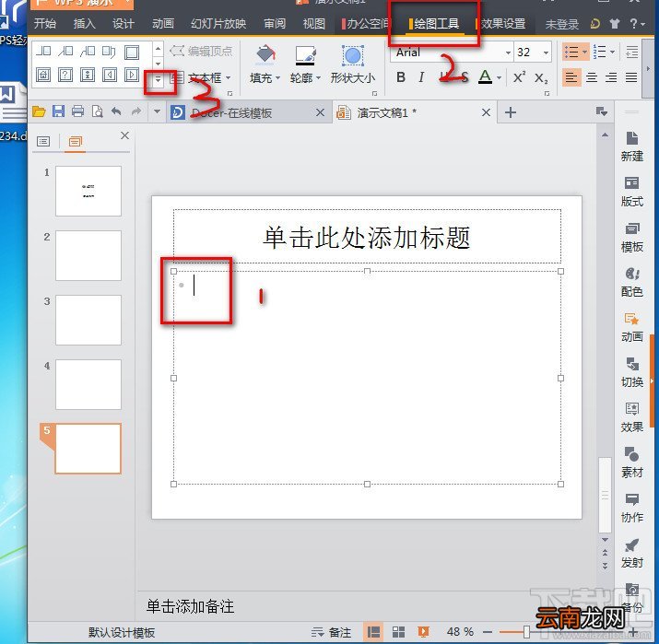Close the 演示文稿1 document tab
The image size is (659, 644).
tap(486, 112)
